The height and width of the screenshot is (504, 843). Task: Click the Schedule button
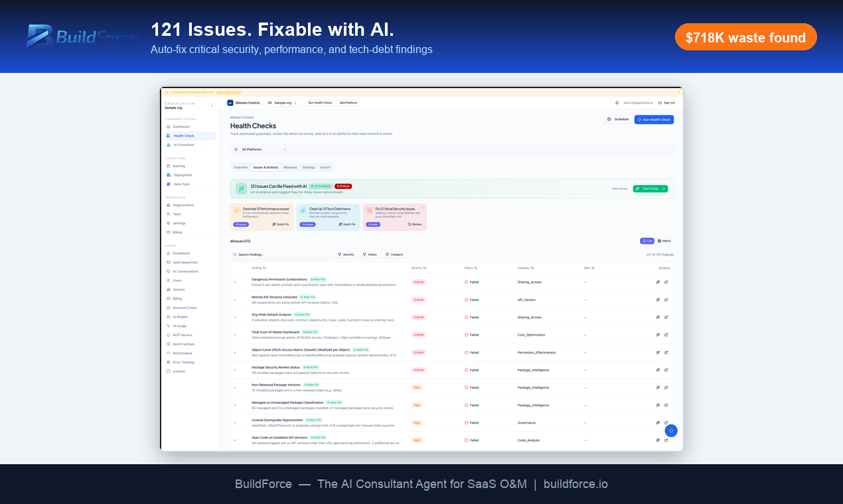tap(618, 119)
